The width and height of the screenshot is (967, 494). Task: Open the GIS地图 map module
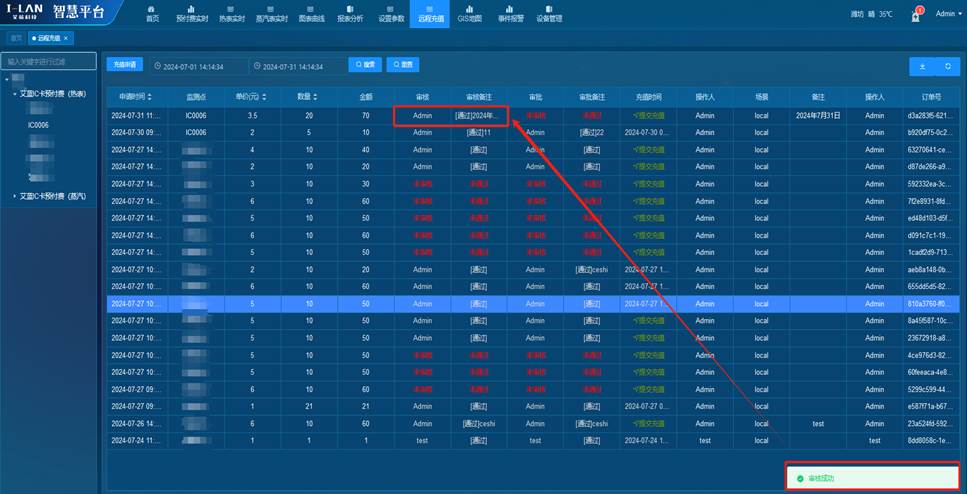click(469, 13)
